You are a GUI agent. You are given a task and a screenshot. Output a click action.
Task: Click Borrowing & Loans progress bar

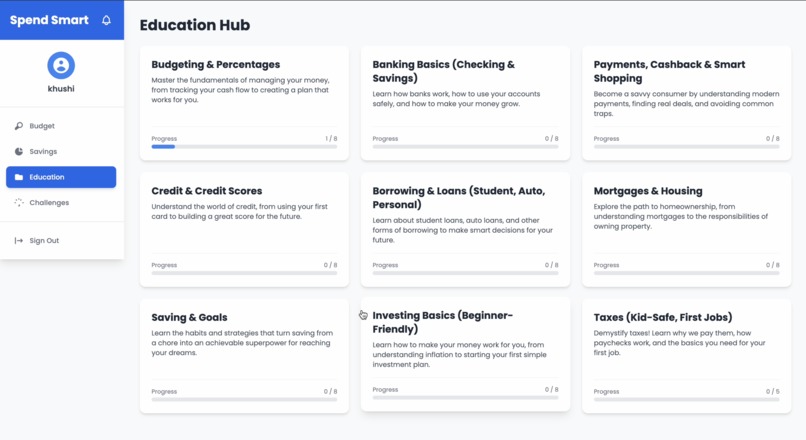[465, 273]
